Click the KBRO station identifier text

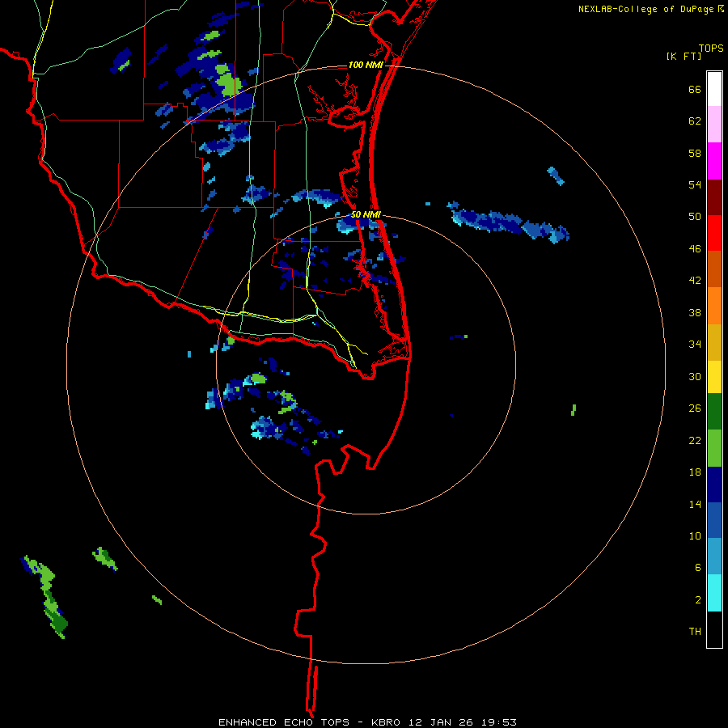click(385, 722)
